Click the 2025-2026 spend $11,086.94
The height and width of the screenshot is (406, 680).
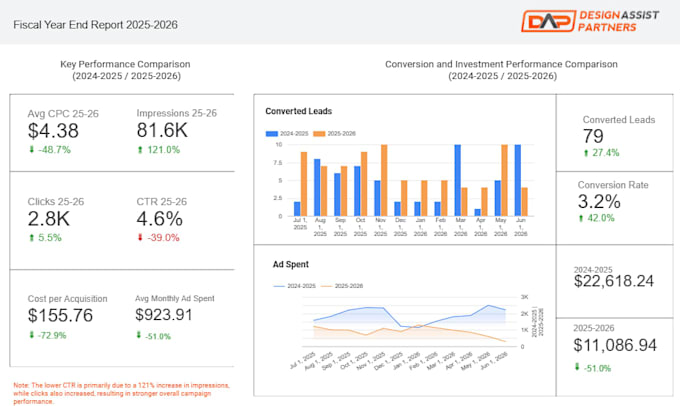click(615, 345)
